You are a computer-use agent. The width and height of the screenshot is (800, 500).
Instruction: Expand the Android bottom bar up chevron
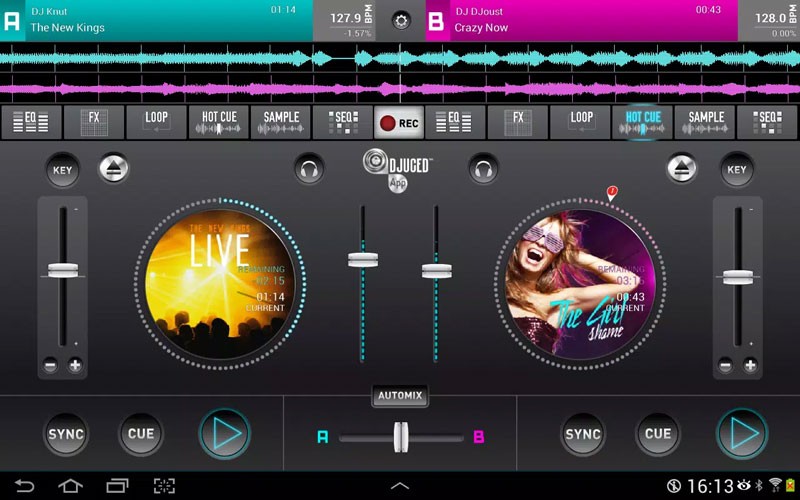coord(400,486)
